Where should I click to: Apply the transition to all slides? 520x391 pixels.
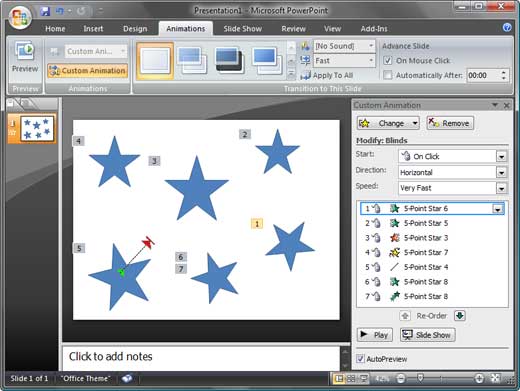(327, 75)
